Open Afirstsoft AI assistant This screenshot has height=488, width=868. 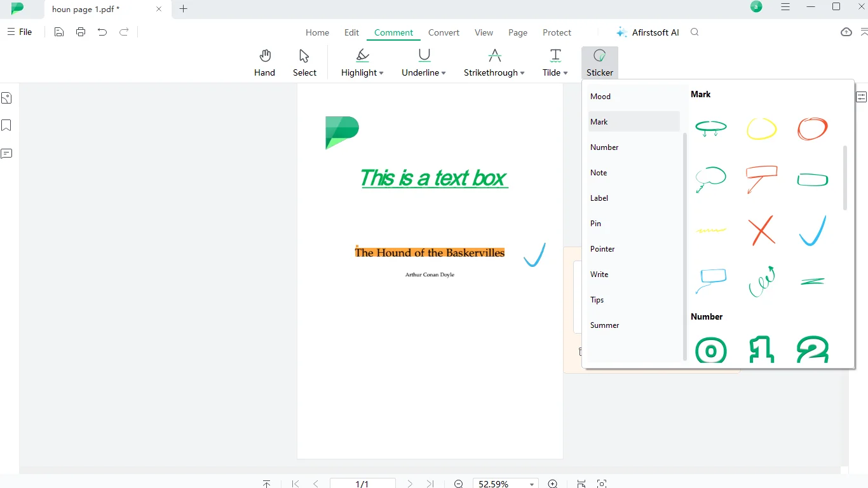click(x=648, y=32)
